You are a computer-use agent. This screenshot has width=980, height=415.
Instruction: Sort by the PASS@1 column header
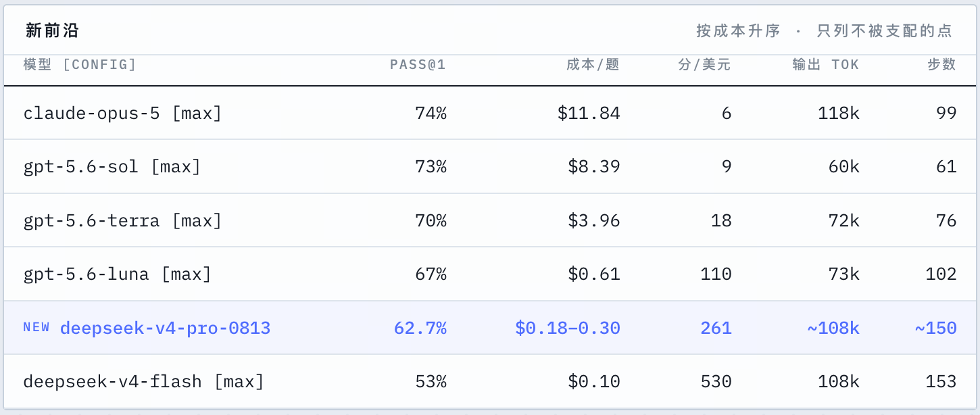[x=418, y=65]
